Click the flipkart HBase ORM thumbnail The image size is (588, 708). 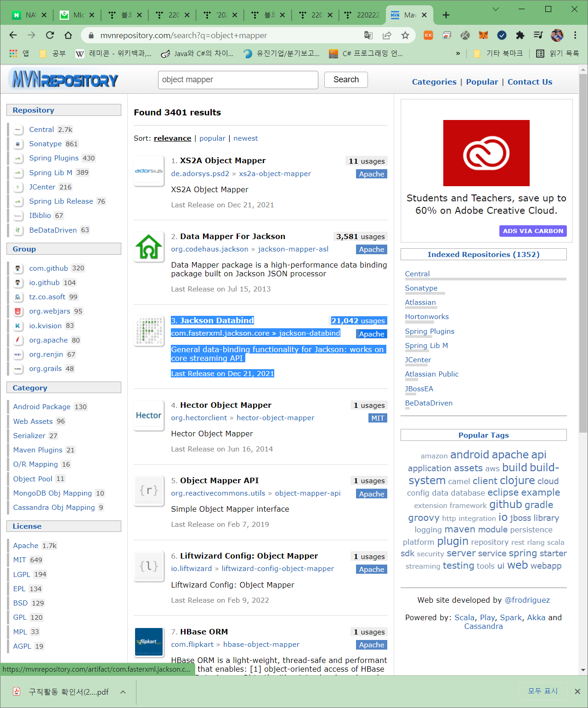(x=149, y=642)
